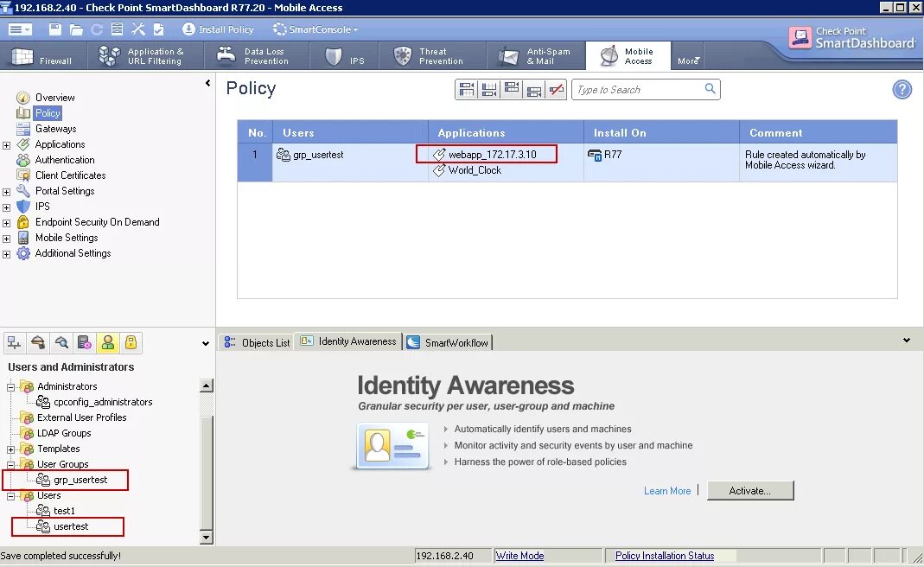
Task: Expand Endpoint Security On Demand node
Action: click(6, 223)
